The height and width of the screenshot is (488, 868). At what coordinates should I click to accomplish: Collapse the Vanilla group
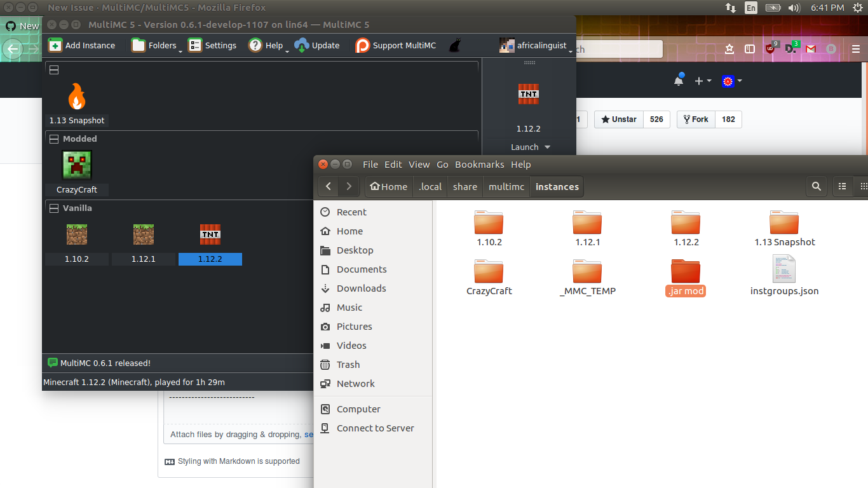point(54,208)
